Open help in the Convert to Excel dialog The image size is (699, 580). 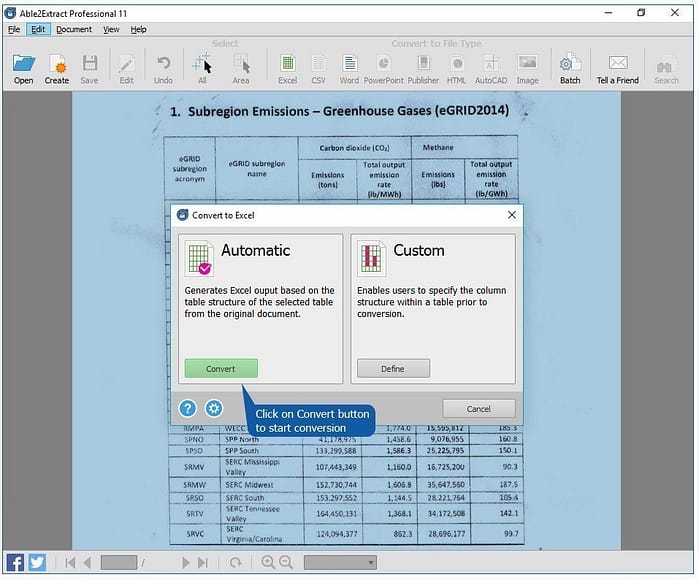click(x=188, y=408)
